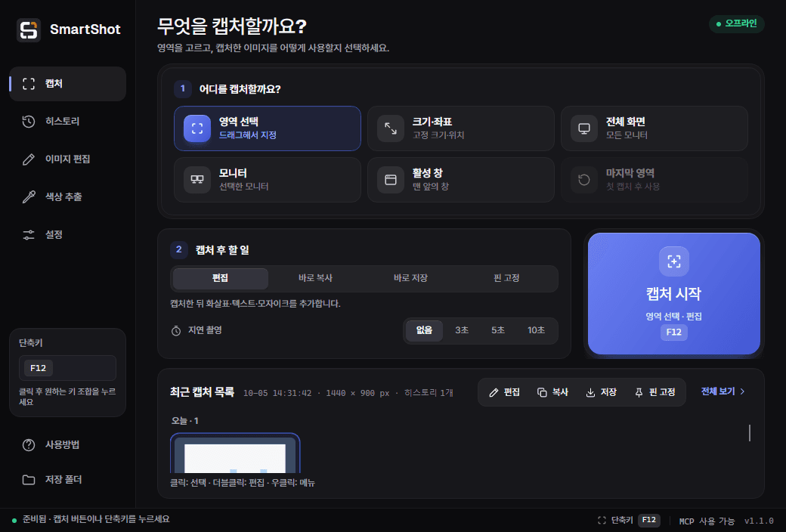Select the 영역 선택 capture mode
The image size is (786, 532).
tap(268, 128)
